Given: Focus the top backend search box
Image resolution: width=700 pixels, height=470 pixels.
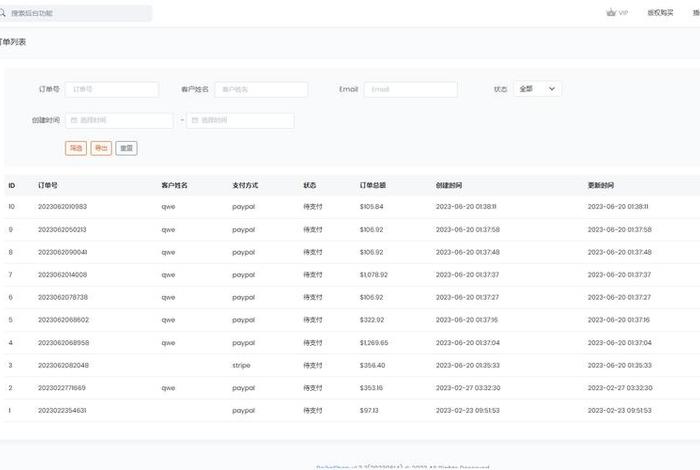Looking at the screenshot, I should click(75, 13).
